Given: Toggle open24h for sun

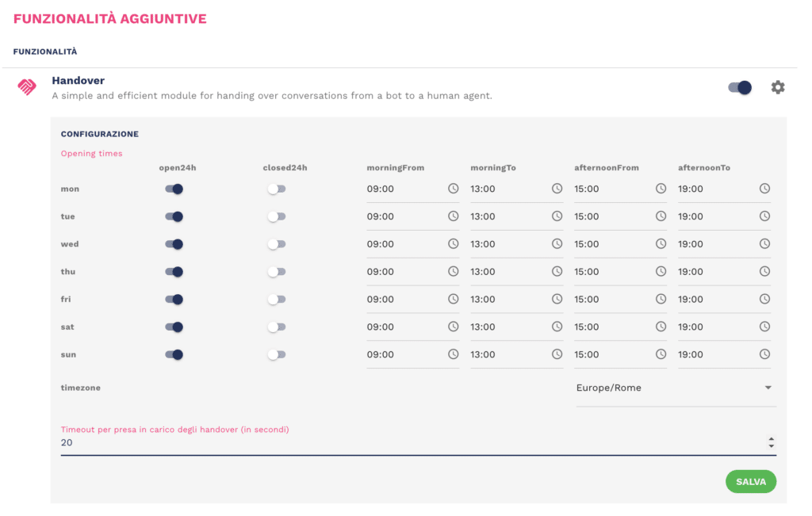Looking at the screenshot, I should coord(174,354).
